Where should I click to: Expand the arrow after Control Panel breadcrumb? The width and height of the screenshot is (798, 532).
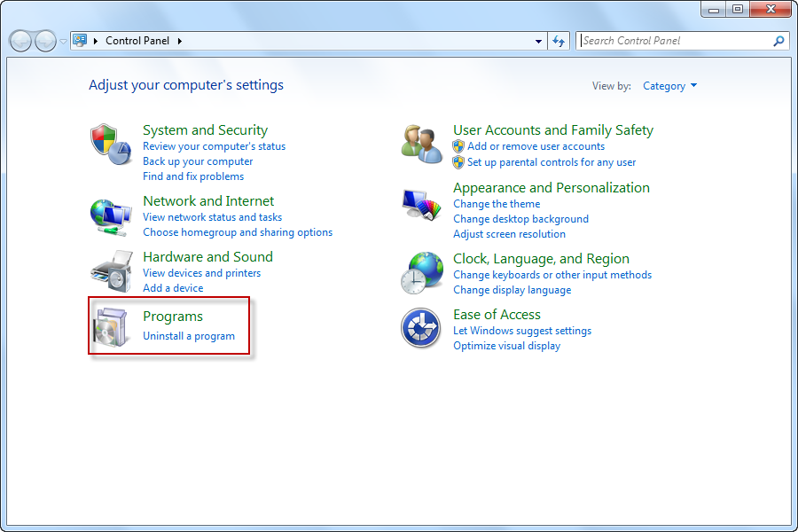point(180,42)
